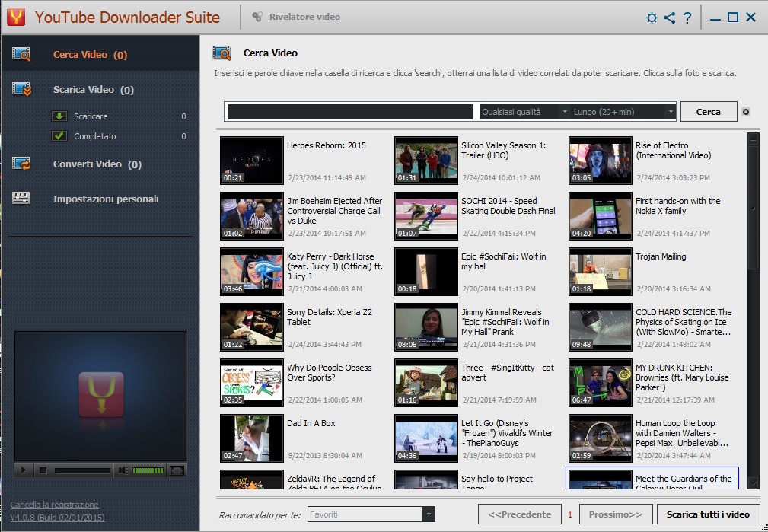Select COLD HARD SCIENCE skating thumbnail
This screenshot has width=768, height=532.
pyautogui.click(x=601, y=327)
